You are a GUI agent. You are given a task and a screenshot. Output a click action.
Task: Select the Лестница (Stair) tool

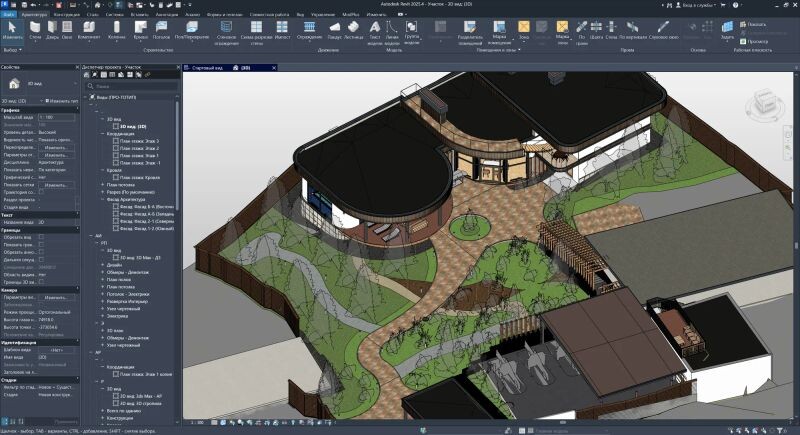tap(355, 28)
